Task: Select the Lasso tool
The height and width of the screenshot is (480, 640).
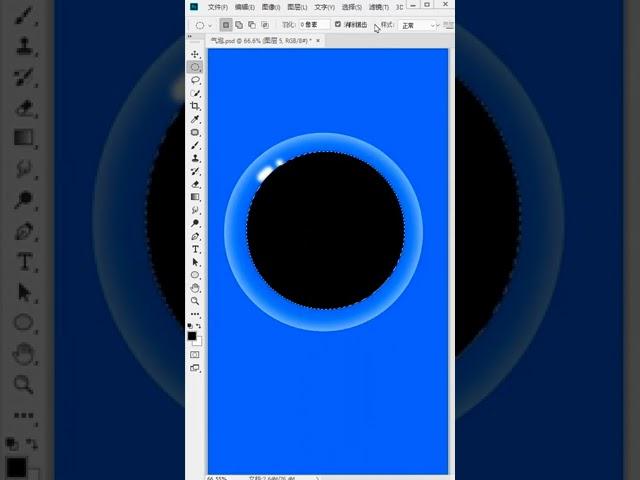Action: (x=195, y=80)
